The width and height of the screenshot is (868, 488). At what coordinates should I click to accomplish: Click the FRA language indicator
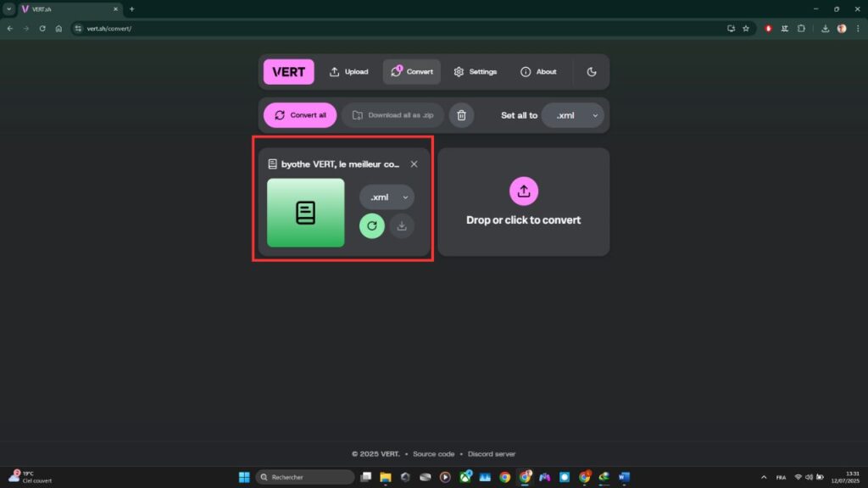click(x=781, y=477)
